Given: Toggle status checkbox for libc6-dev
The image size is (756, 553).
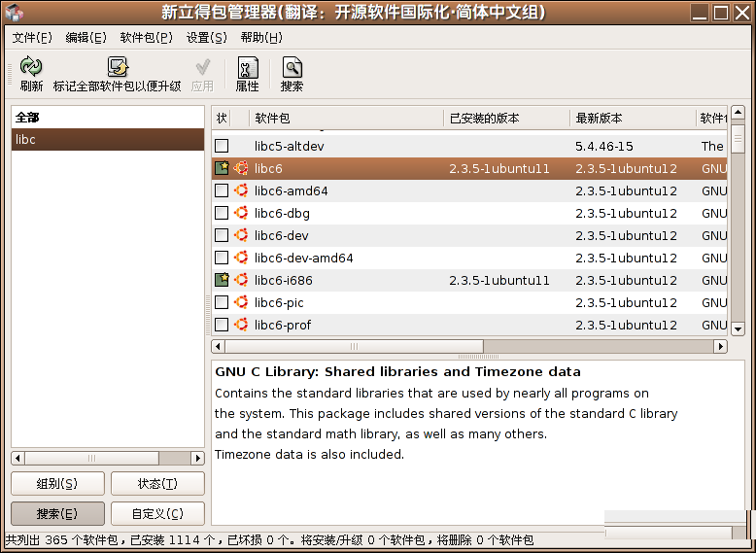Looking at the screenshot, I should tap(222, 235).
